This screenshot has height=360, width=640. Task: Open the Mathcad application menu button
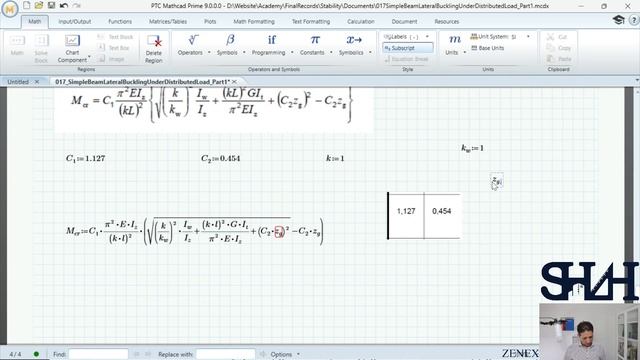pos(10,9)
